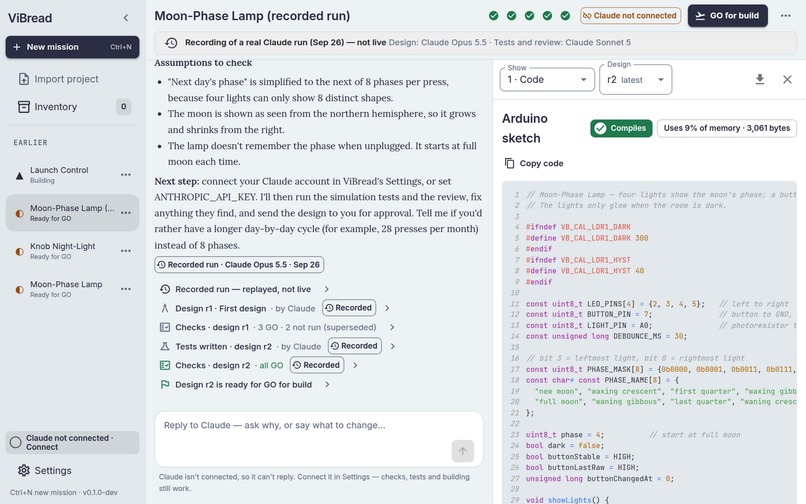Open the Show 1 · Code dropdown
Image resolution: width=806 pixels, height=504 pixels.
point(547,80)
